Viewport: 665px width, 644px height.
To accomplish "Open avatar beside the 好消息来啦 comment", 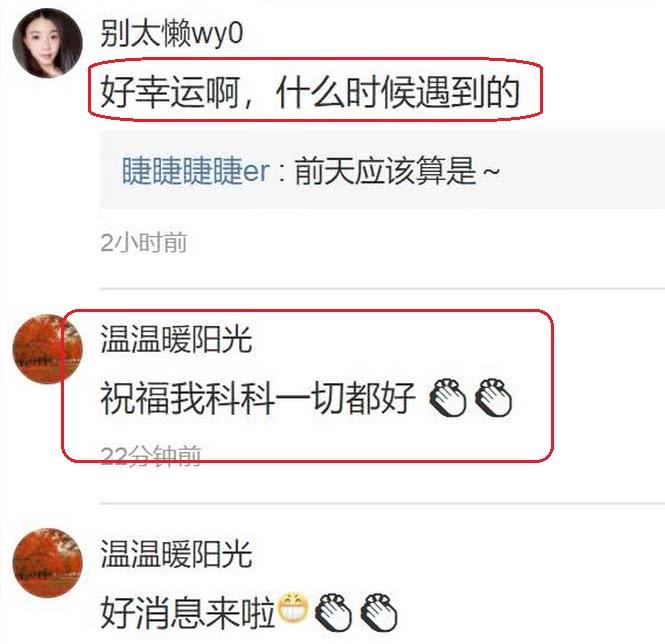I will 47,563.
